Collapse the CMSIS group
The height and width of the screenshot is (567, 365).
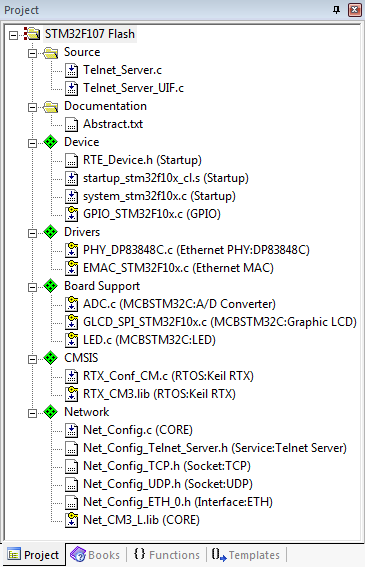33,359
